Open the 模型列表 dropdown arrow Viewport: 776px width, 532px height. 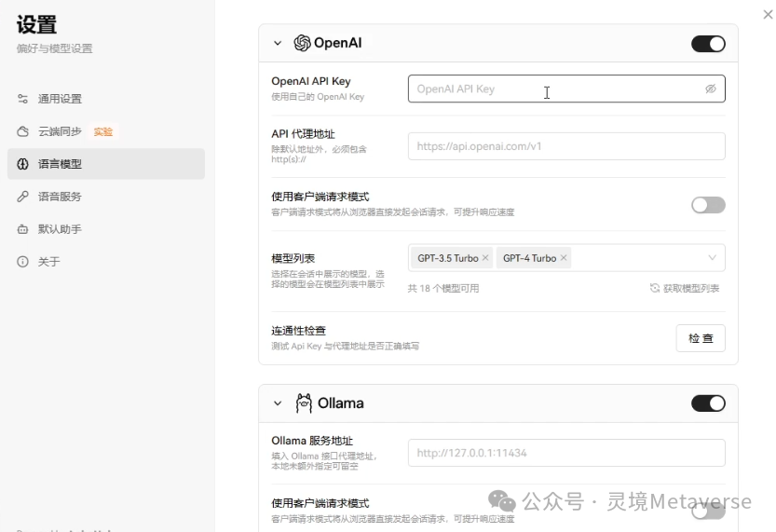coord(712,257)
